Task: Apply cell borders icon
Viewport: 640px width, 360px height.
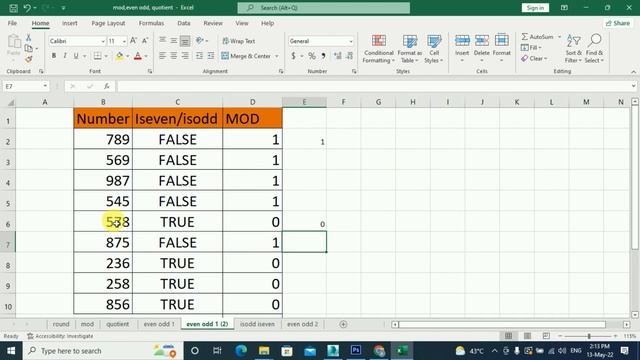Action: tap(98, 56)
